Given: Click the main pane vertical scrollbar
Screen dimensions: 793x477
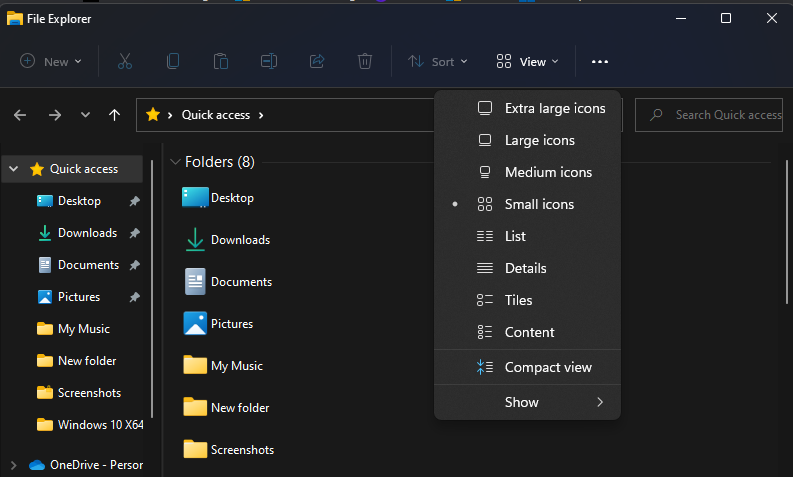Looking at the screenshot, I should [x=787, y=232].
